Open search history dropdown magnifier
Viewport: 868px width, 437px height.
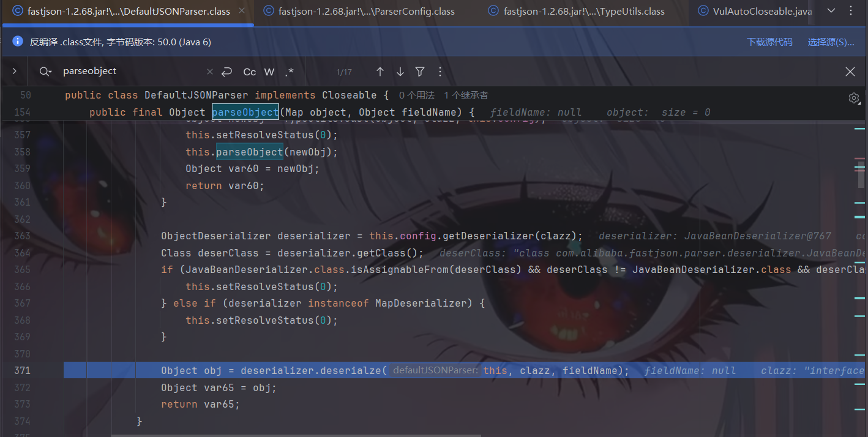pos(45,72)
